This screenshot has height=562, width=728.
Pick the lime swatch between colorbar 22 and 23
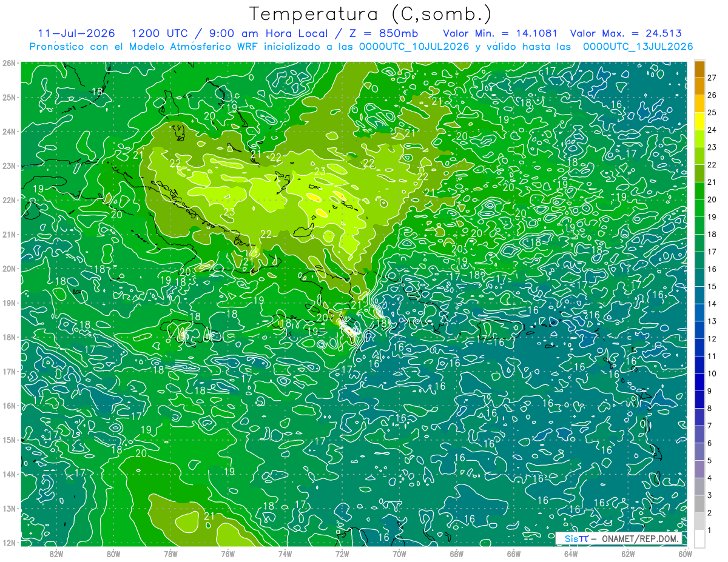coord(699,156)
